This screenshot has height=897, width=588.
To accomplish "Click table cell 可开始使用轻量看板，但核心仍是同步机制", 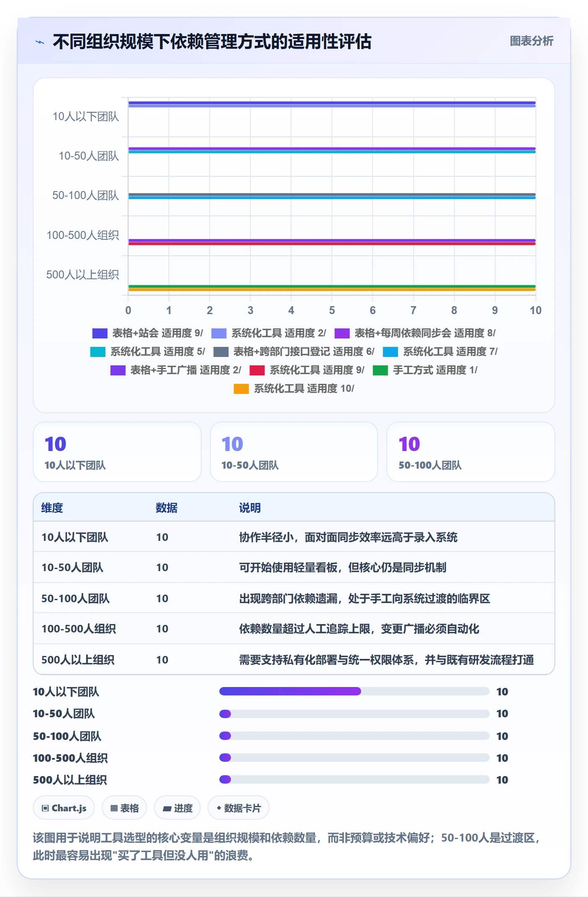I will [x=343, y=568].
